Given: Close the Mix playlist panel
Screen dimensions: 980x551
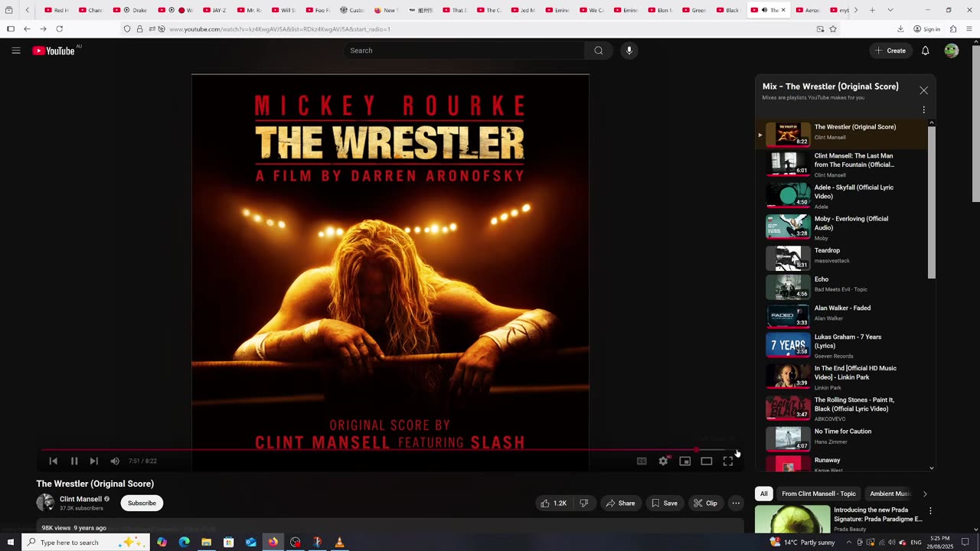Looking at the screenshot, I should (923, 90).
